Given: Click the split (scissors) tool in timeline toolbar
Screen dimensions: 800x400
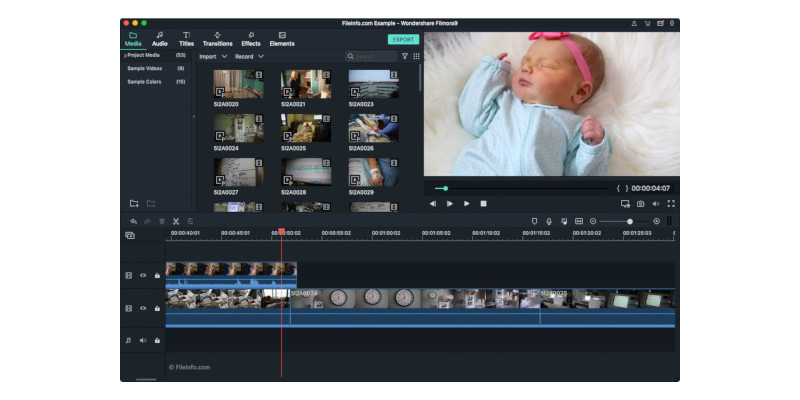Looking at the screenshot, I should coord(175,221).
